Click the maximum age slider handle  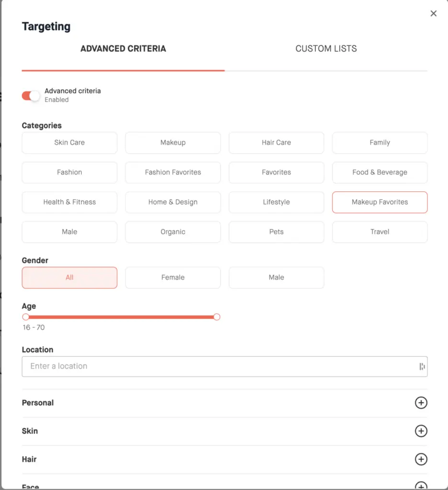pyautogui.click(x=217, y=317)
